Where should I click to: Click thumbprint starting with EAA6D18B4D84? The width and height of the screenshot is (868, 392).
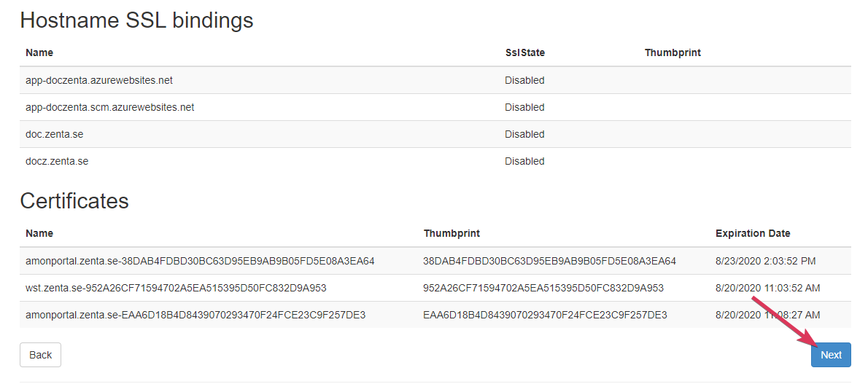click(545, 315)
